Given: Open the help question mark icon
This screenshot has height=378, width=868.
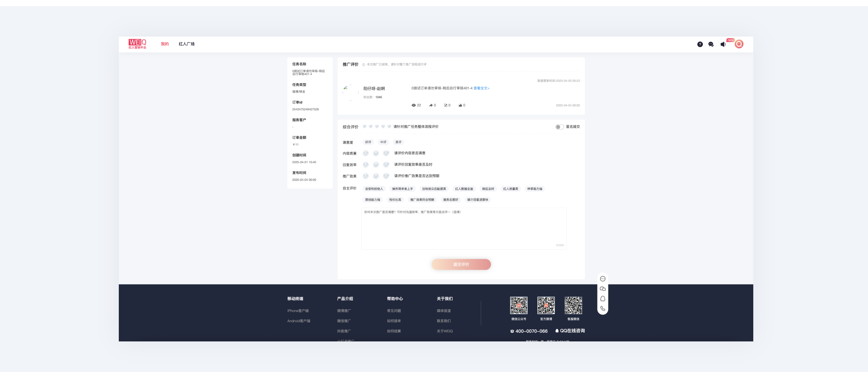Looking at the screenshot, I should 700,44.
